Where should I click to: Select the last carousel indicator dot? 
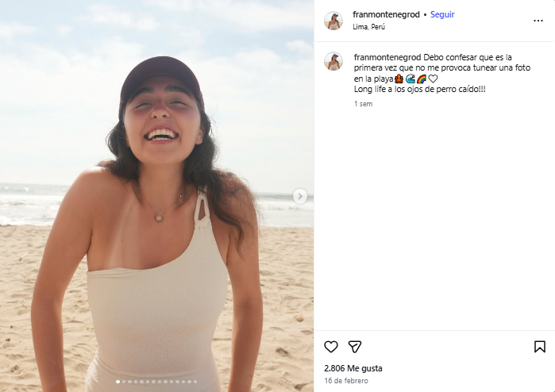[196, 382]
